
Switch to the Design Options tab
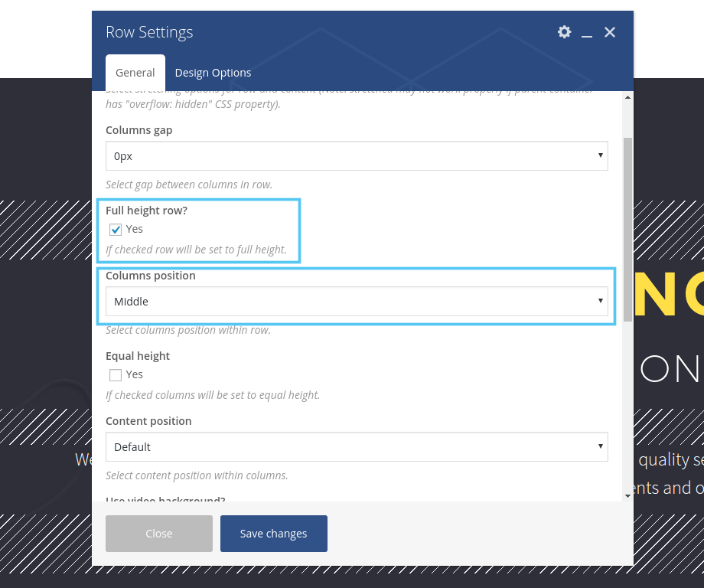213,73
